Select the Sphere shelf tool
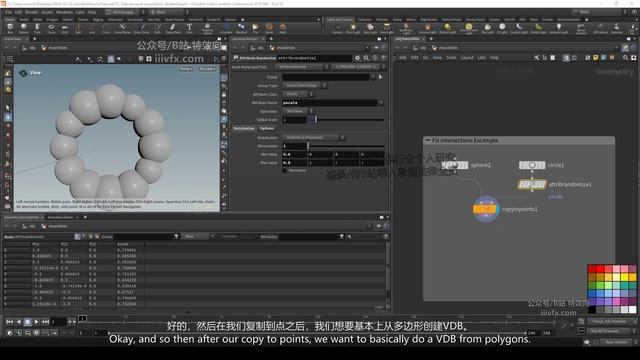 point(24,28)
